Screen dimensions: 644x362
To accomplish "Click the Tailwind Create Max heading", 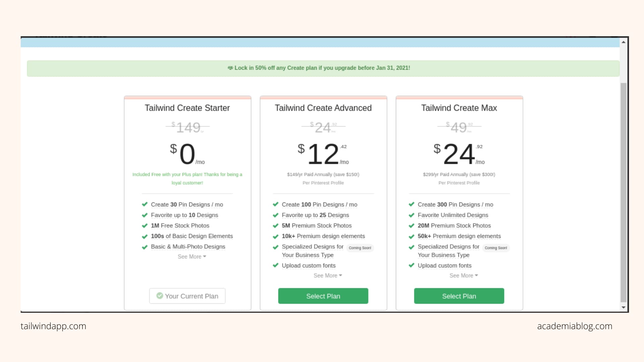I will tap(459, 108).
